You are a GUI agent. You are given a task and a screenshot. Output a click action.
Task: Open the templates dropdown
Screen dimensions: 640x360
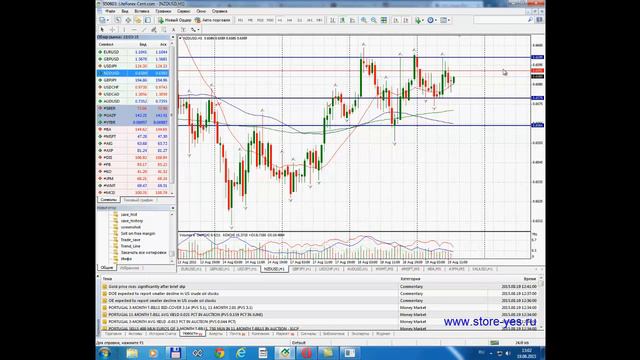[445, 20]
